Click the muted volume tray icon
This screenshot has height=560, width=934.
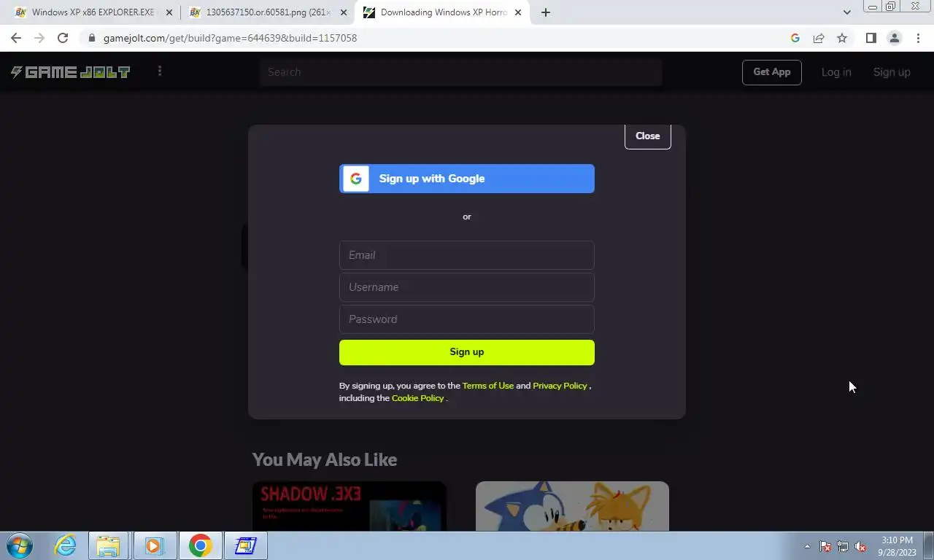[x=860, y=546]
